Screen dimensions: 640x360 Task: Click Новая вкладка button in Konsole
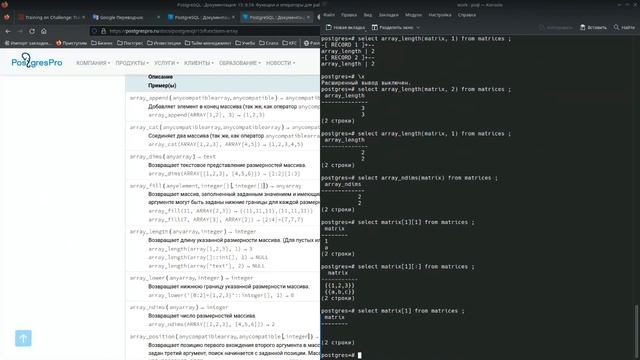345,27
